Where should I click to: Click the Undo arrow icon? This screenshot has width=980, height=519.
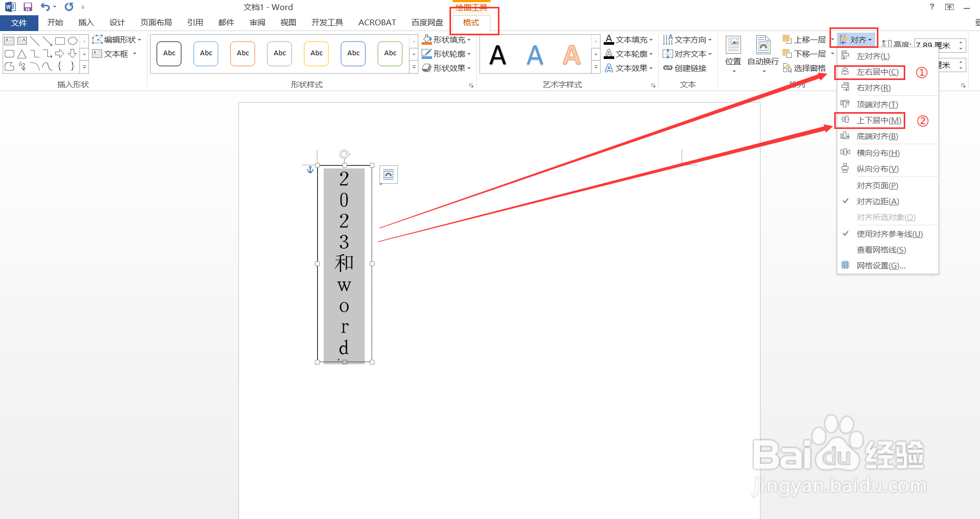coord(45,7)
